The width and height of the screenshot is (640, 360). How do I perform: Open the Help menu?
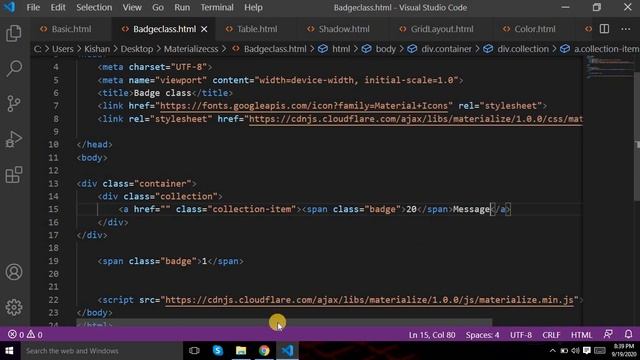click(x=253, y=7)
